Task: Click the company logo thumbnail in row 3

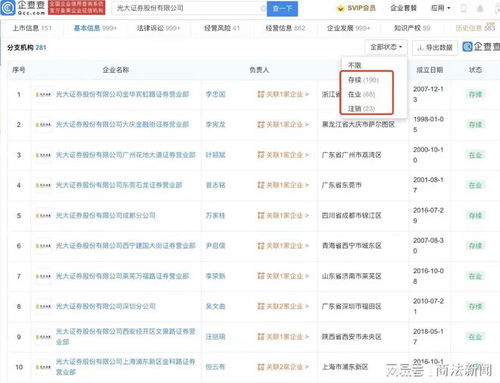Action: point(43,155)
